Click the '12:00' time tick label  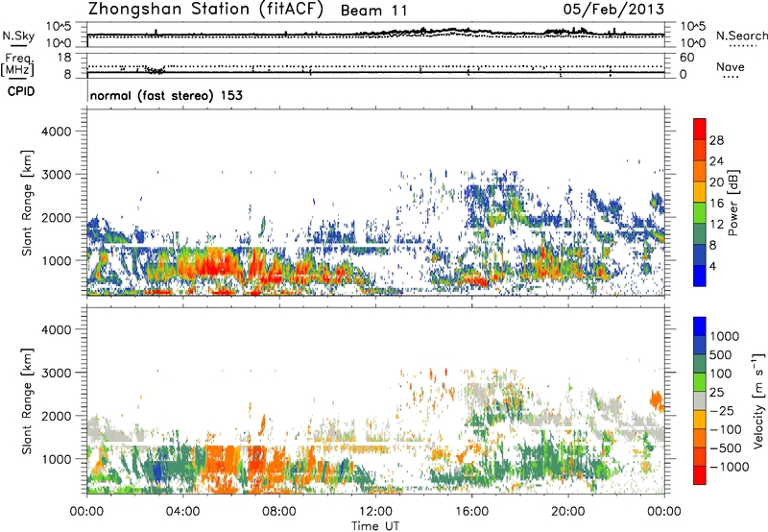[375, 512]
